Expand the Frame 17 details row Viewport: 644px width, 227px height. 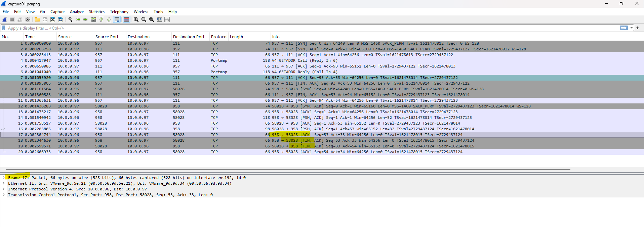point(4,178)
